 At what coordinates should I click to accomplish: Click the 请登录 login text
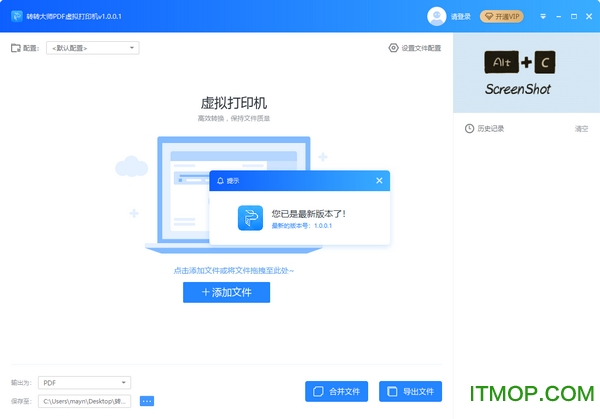tap(460, 16)
